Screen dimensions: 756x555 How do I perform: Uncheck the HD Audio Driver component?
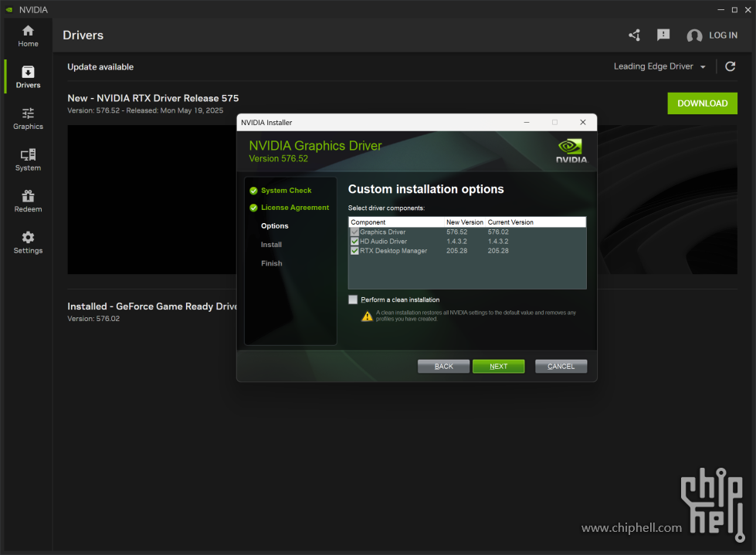354,242
